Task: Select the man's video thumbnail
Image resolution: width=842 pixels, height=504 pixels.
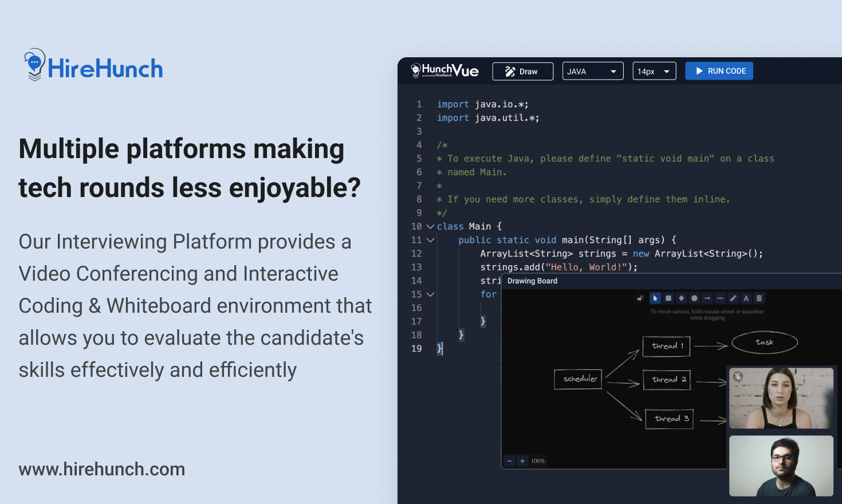Action: point(781,466)
